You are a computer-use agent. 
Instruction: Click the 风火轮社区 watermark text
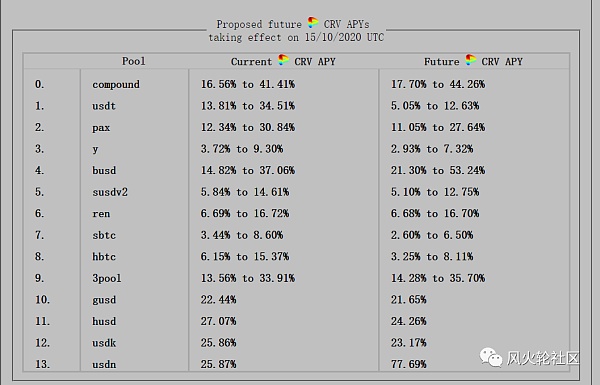pos(543,358)
